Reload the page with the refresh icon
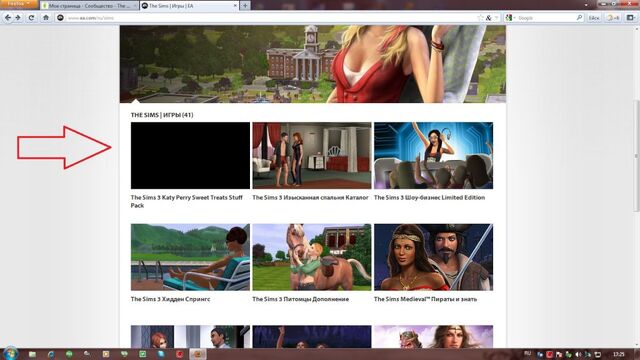The height and width of the screenshot is (360, 640). pos(31,18)
